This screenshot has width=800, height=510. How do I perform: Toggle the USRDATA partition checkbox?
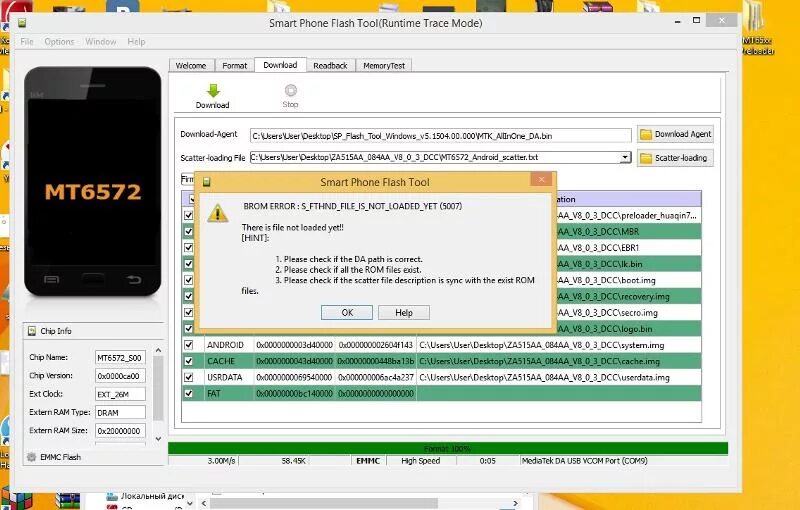(x=189, y=377)
